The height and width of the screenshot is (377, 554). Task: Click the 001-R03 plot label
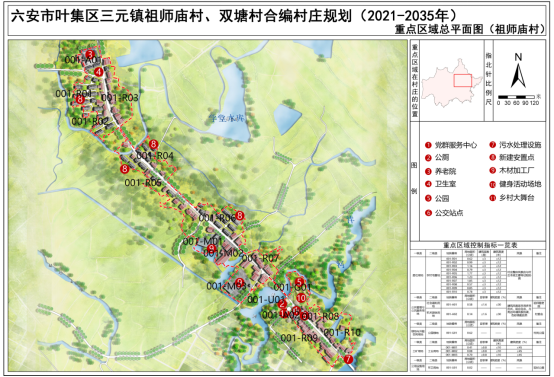pos(120,98)
